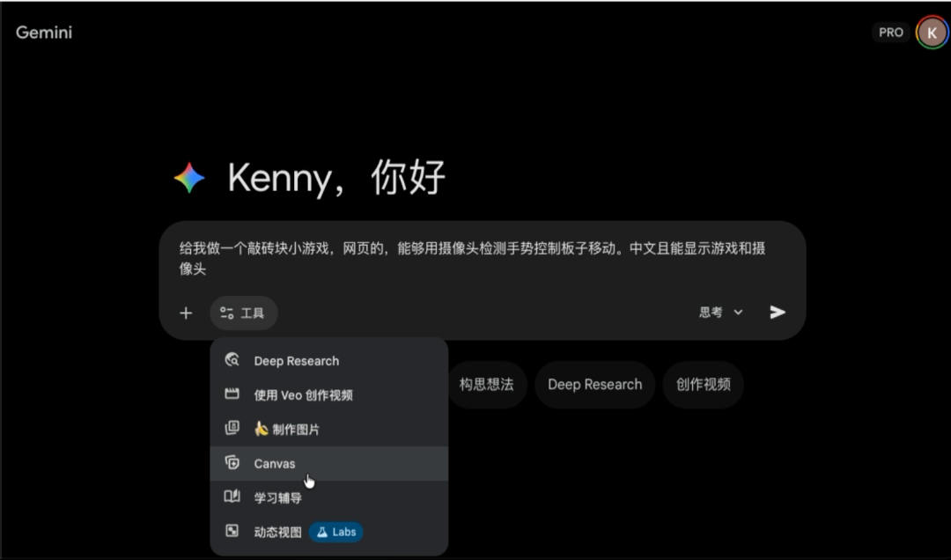Click the Deep Research menu icon
This screenshot has width=951, height=560.
[232, 360]
